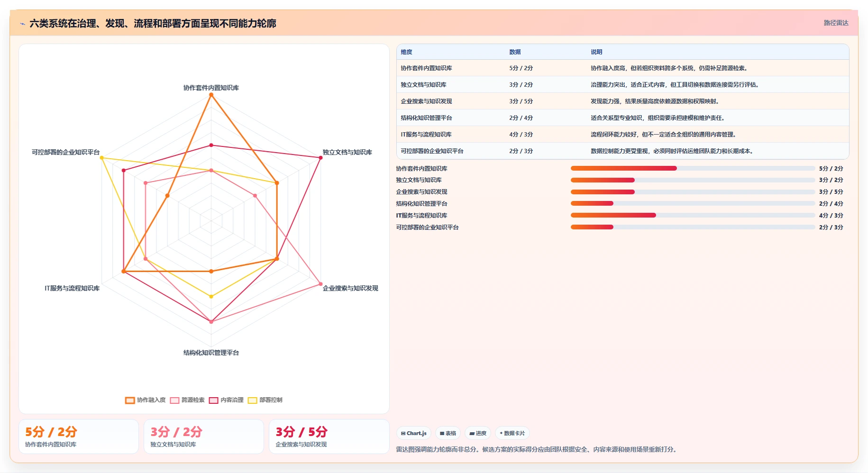
Task: Click the 协作套件内置知识库 progress bar
Action: click(x=693, y=168)
